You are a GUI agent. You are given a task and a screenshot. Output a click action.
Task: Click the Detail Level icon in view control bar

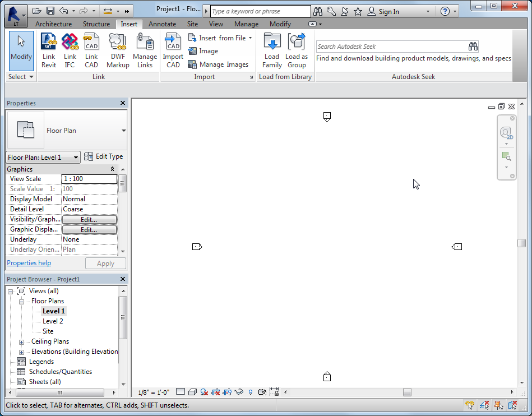pyautogui.click(x=181, y=392)
